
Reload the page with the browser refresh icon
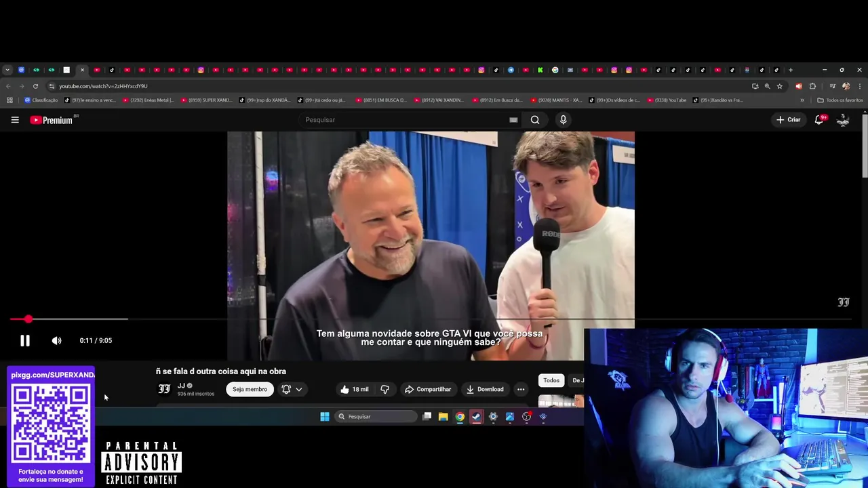click(35, 86)
